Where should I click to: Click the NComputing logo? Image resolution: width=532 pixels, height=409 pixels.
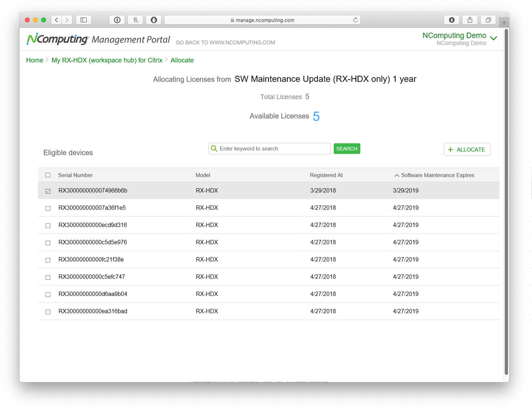[57, 39]
